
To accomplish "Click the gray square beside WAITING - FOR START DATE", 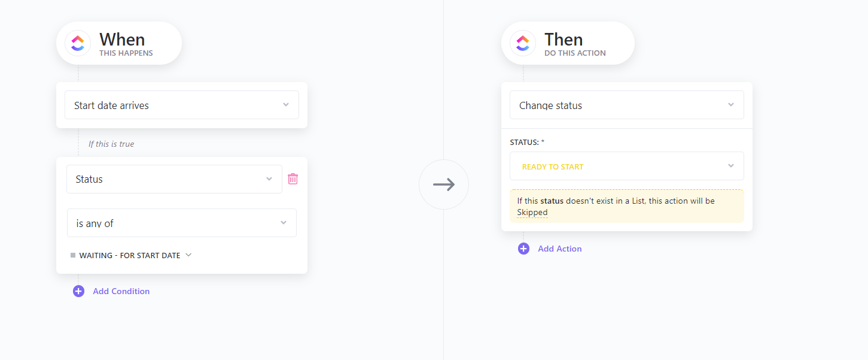I will point(73,255).
